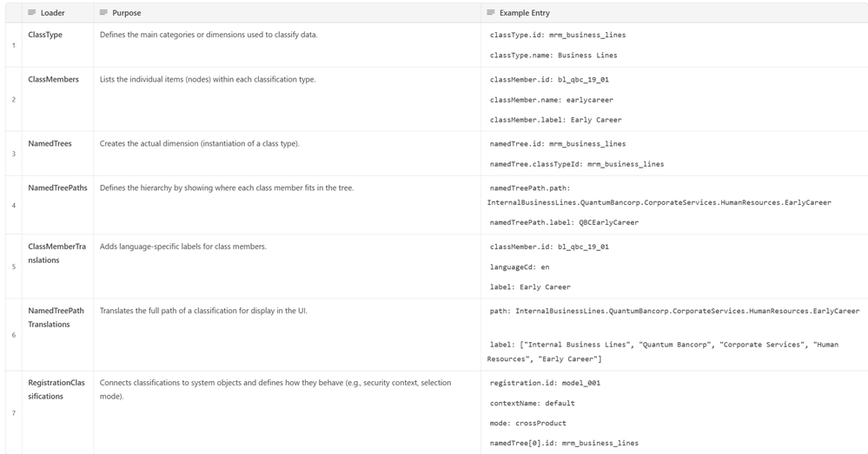Select the NamedTrees loader cell

click(x=50, y=143)
